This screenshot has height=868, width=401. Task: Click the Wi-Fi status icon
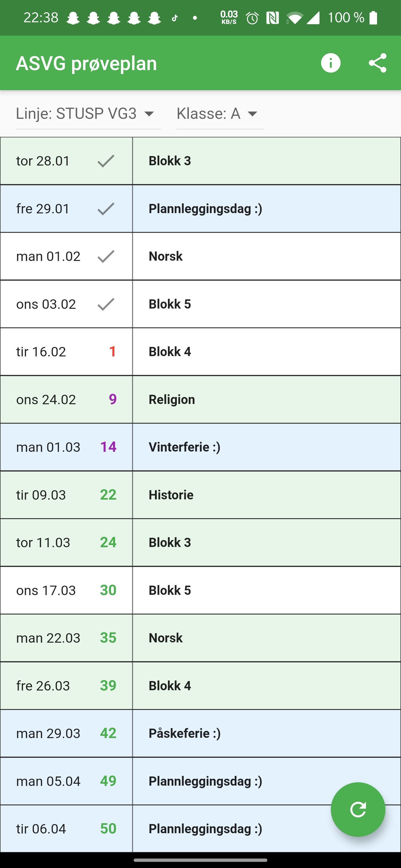[x=294, y=17]
